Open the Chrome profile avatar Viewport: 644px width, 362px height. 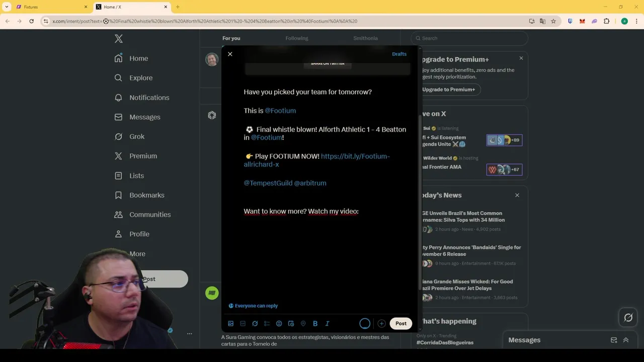[624, 21]
